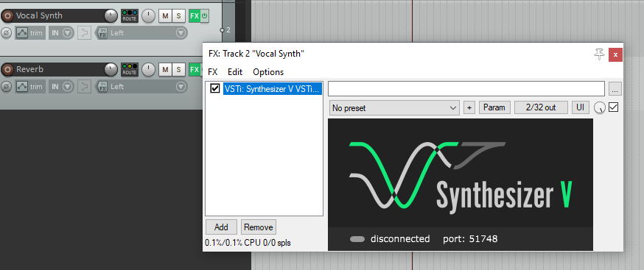Image resolution: width=644 pixels, height=270 pixels.
Task: Open routing for Reverb track
Action: pyautogui.click(x=130, y=70)
